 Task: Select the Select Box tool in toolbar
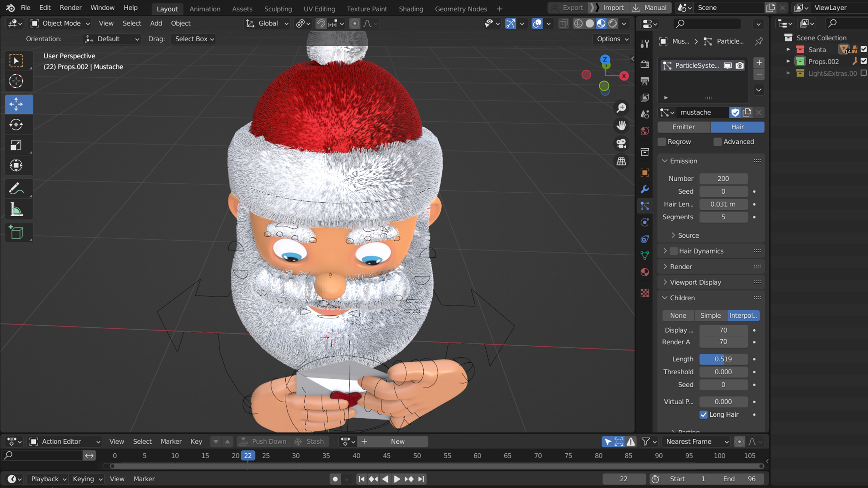click(x=16, y=61)
